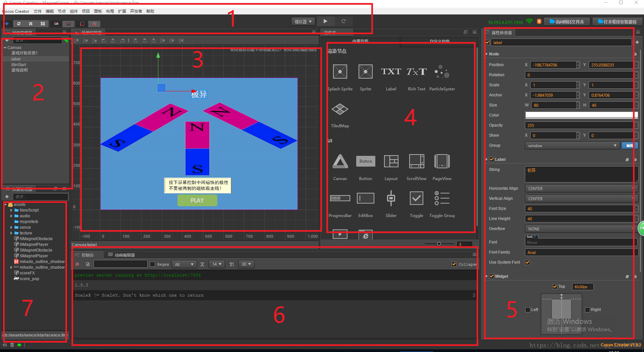Screen dimensions: 644x352
Task: Select the SMagnetPlayer asset
Action: tap(34, 256)
